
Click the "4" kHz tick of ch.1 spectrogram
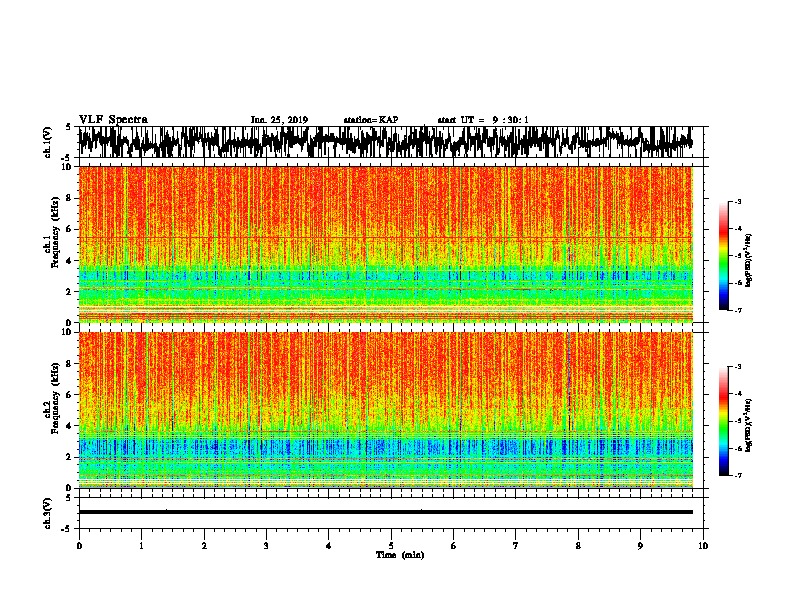[x=70, y=261]
